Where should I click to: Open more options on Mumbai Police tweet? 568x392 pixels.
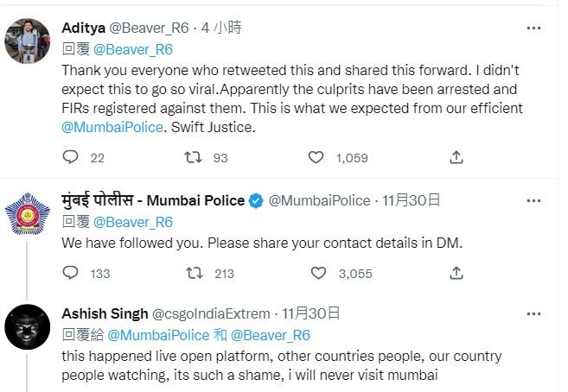click(534, 200)
